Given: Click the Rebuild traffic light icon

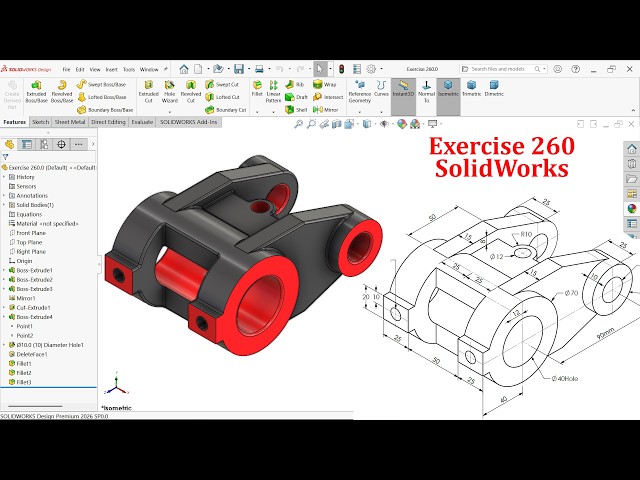Looking at the screenshot, I should 341,69.
